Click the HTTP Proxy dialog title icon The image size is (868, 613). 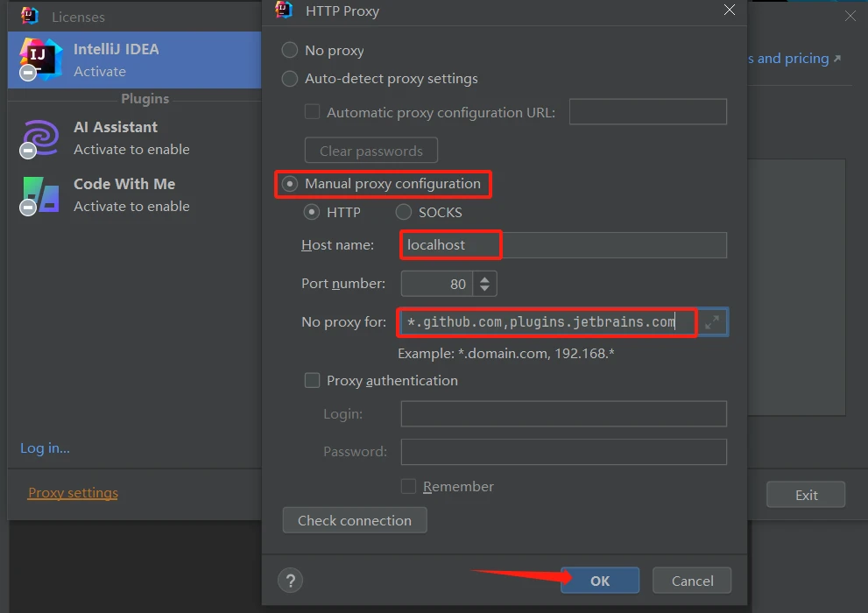[284, 10]
